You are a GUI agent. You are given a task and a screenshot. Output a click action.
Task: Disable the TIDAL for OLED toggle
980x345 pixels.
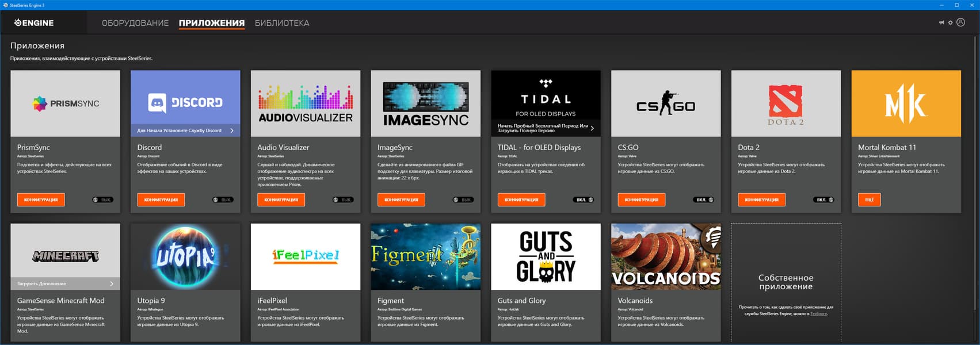coord(584,200)
